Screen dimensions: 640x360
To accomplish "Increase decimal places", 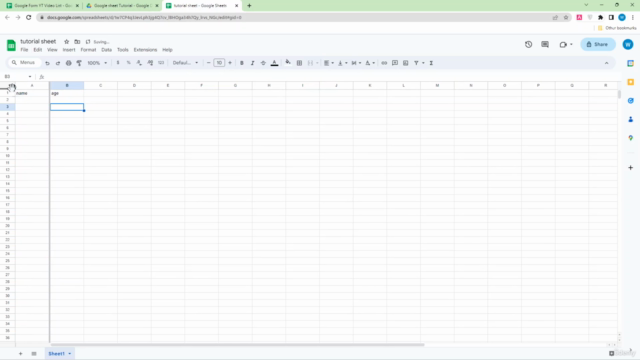I will (x=150, y=63).
